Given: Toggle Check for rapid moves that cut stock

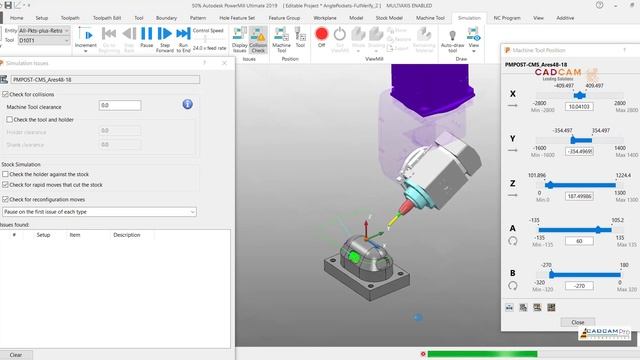Looking at the screenshot, I should [x=5, y=185].
